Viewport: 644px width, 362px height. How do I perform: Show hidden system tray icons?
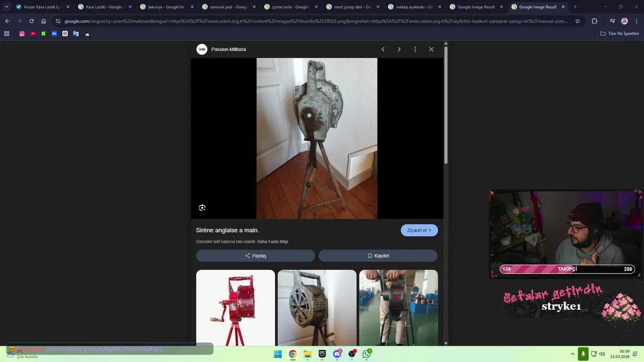tap(572, 354)
